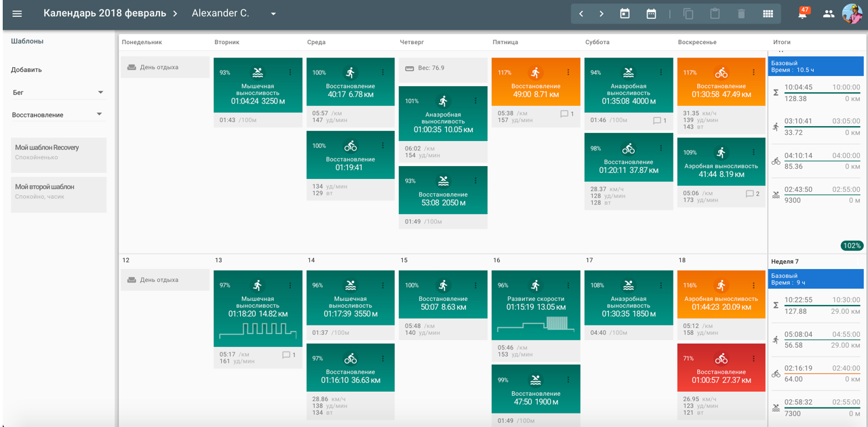Open the hamburger main menu

click(x=17, y=14)
